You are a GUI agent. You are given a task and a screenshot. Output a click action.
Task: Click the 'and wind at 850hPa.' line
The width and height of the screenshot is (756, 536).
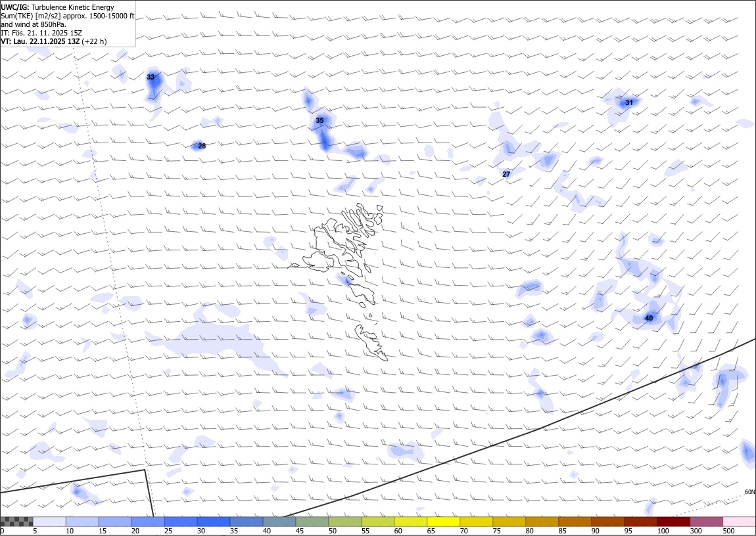coord(34,24)
